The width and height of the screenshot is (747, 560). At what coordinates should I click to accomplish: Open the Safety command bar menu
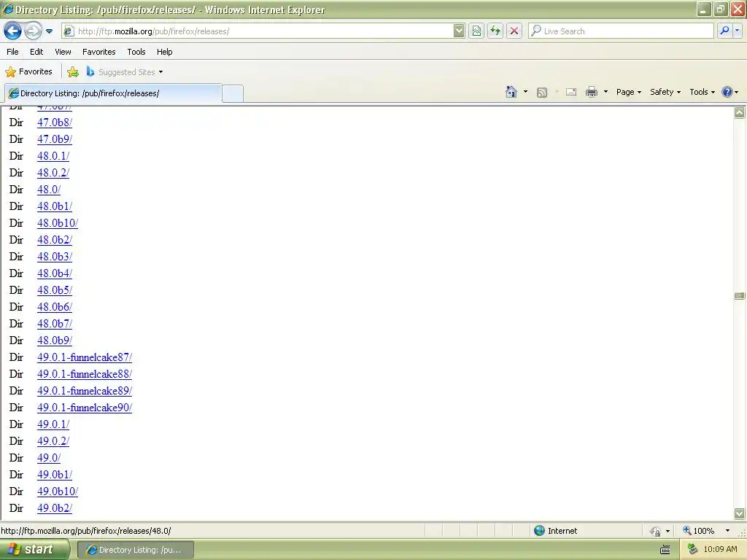[x=665, y=92]
